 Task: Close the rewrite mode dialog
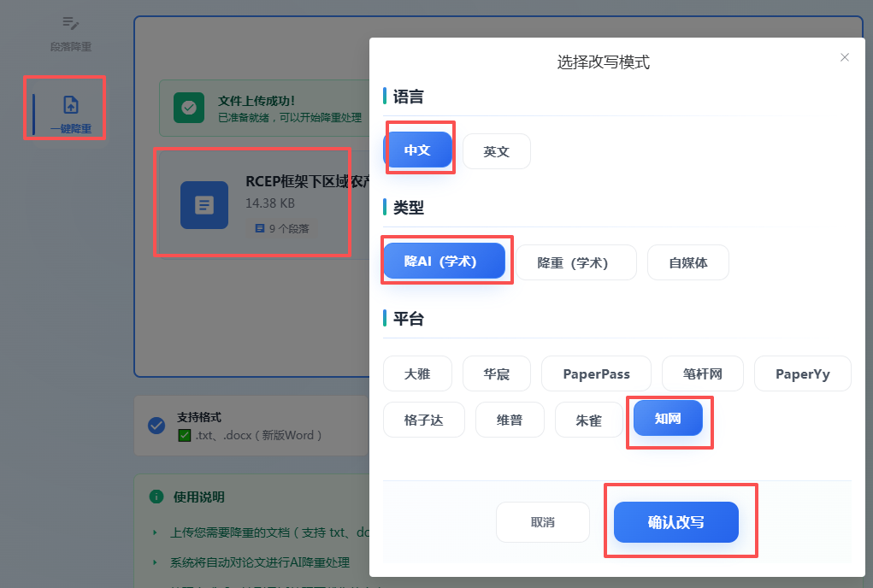tap(845, 57)
